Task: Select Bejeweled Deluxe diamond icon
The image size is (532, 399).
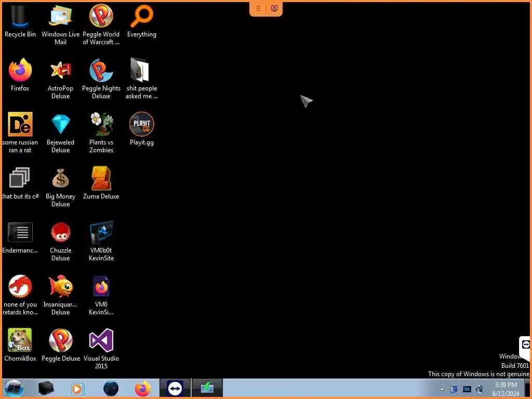Action: click(60, 133)
